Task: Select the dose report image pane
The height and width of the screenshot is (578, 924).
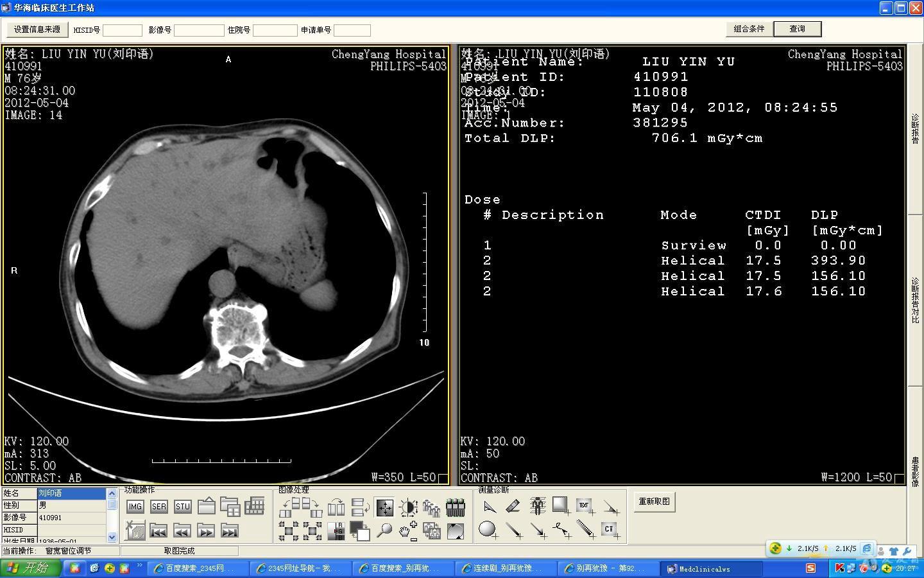Action: point(682,265)
